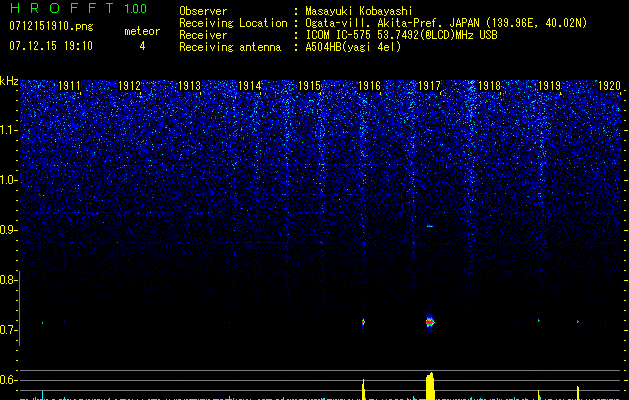
Task: Click the 0.6 kHz axis label
Action: (8, 380)
